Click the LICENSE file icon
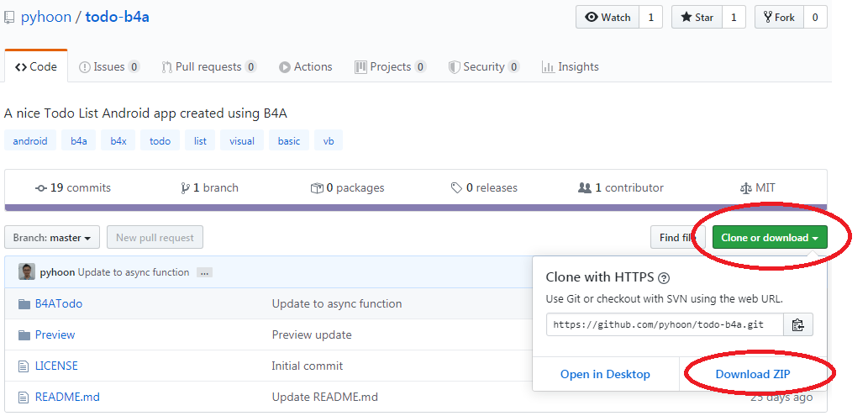The height and width of the screenshot is (416, 868). point(24,366)
